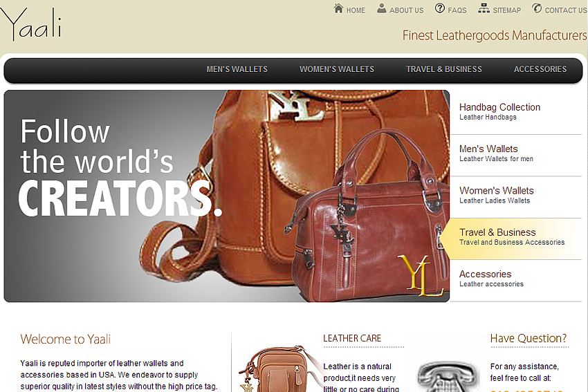
Task: Click the About Us person icon
Action: coord(381,8)
